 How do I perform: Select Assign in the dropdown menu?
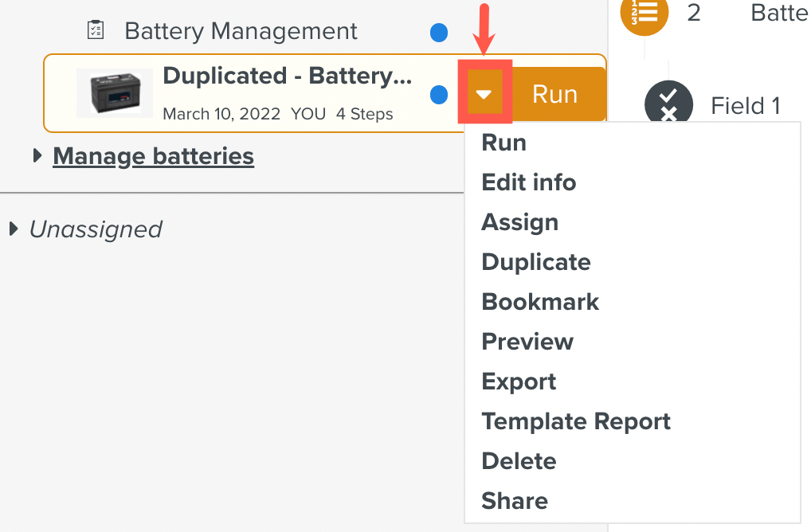[519, 222]
